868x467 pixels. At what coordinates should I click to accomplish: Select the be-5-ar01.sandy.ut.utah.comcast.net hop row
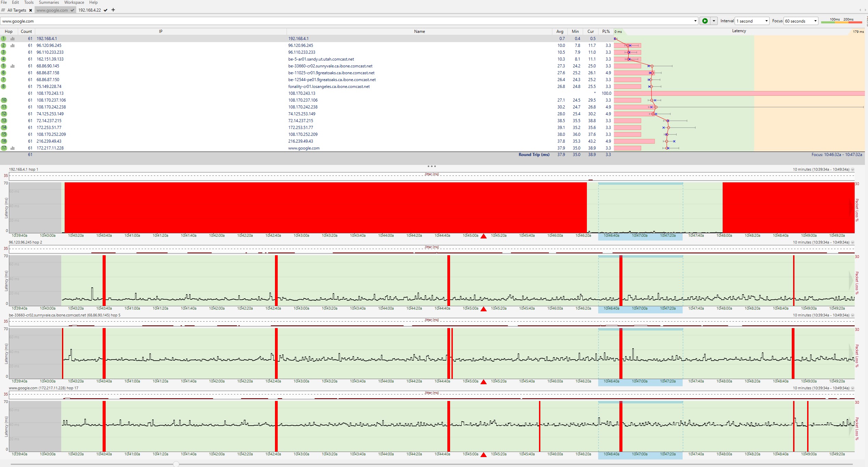321,59
